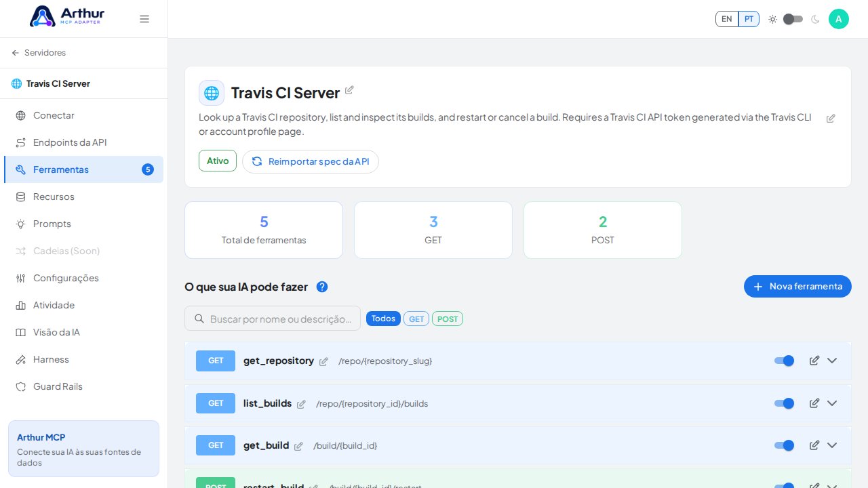
Task: Click Reimportar spec da API button
Action: coord(311,161)
